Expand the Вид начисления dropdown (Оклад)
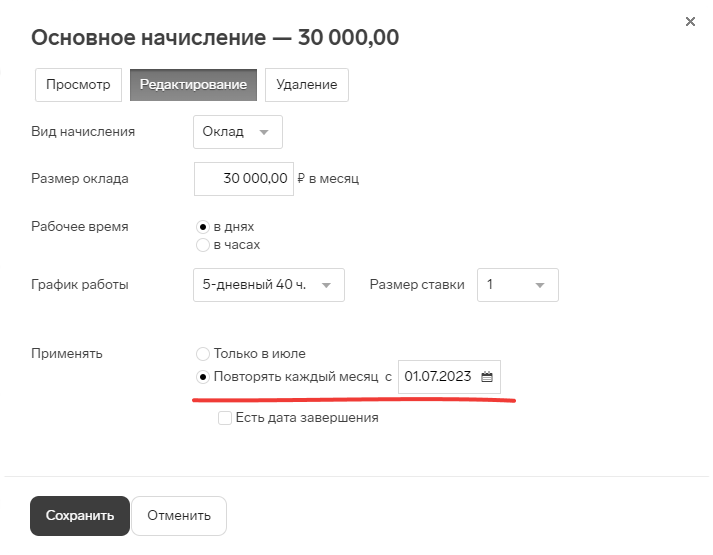The height and width of the screenshot is (555, 713). point(237,132)
